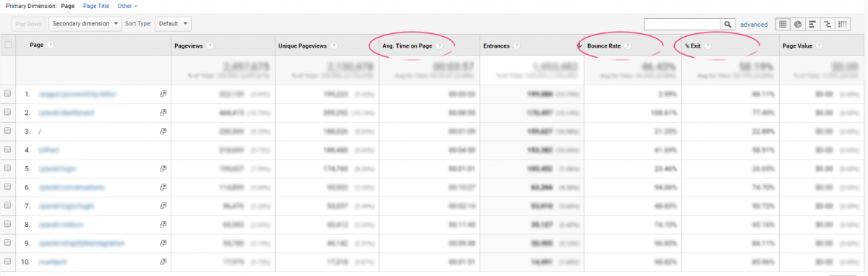Tick the select-all checkbox in header
868x276 pixels.
8,45
